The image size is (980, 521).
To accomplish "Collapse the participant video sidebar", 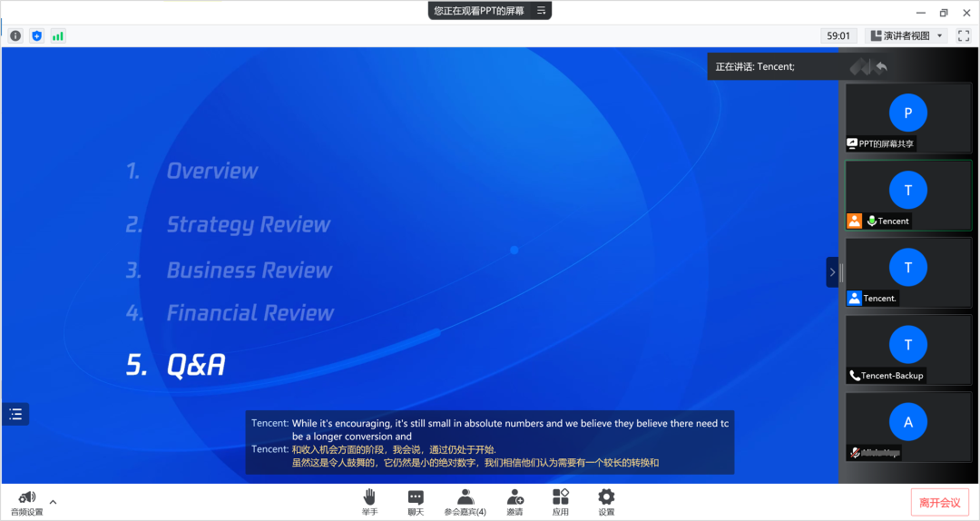I will (x=831, y=272).
